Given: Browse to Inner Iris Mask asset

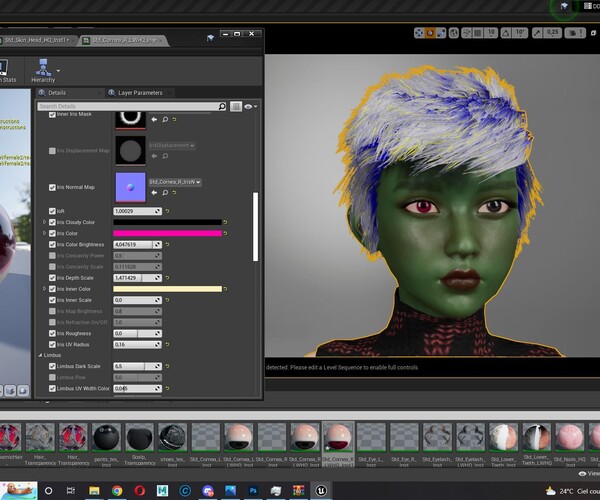Looking at the screenshot, I should pos(165,119).
